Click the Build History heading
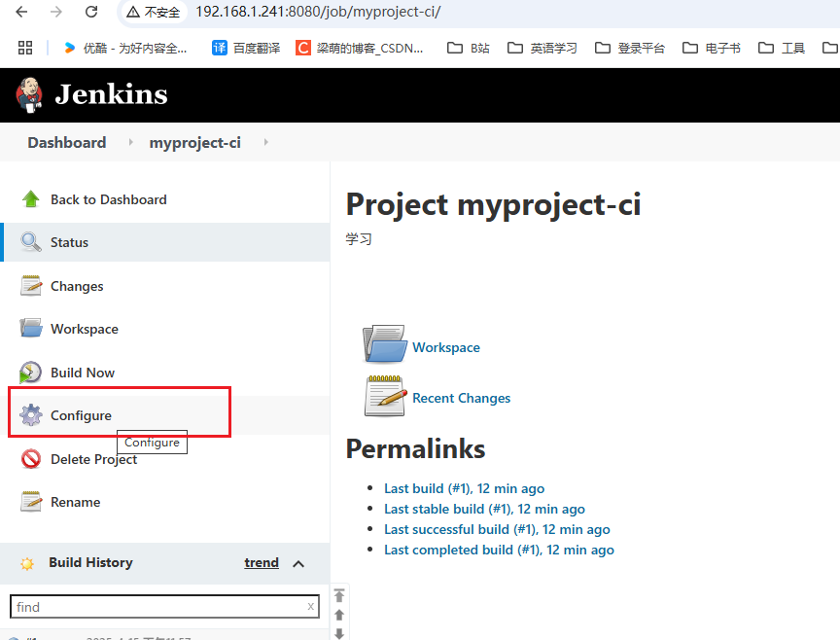The height and width of the screenshot is (640, 840). click(90, 562)
